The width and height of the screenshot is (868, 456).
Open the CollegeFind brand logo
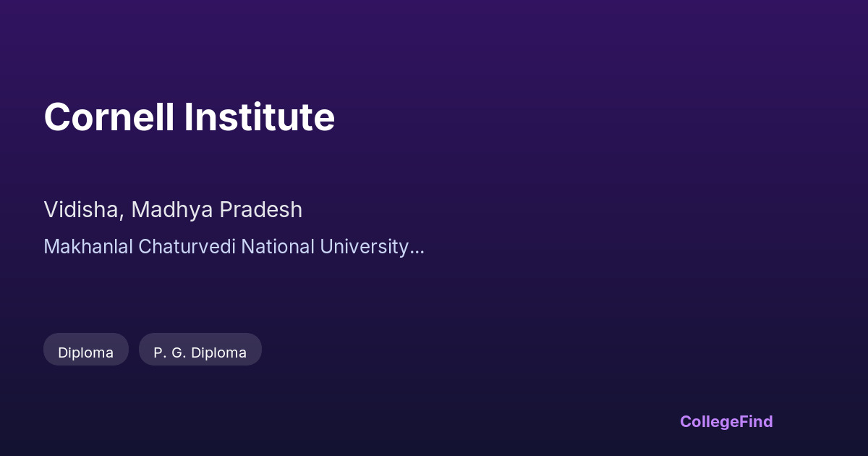point(726,421)
